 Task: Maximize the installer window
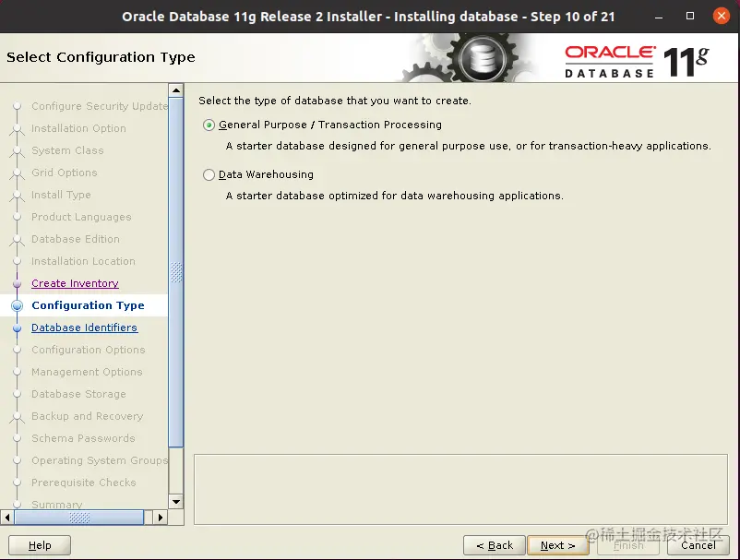tap(690, 16)
